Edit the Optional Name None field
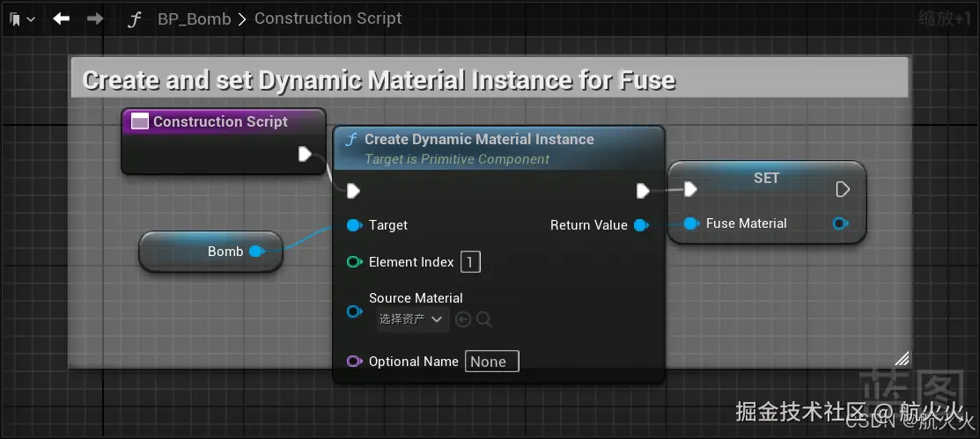Image resolution: width=980 pixels, height=439 pixels. (x=492, y=362)
